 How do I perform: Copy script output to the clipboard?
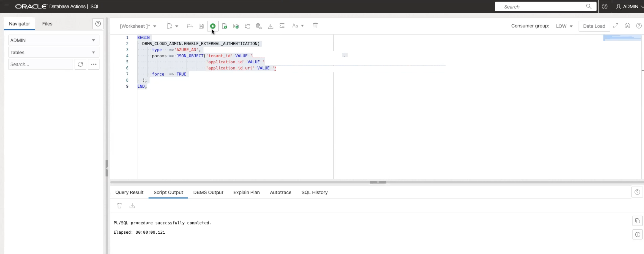point(637,221)
